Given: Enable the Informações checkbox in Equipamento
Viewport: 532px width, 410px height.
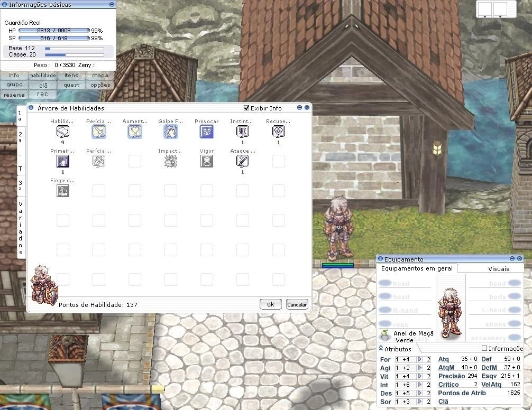Looking at the screenshot, I should click(484, 348).
